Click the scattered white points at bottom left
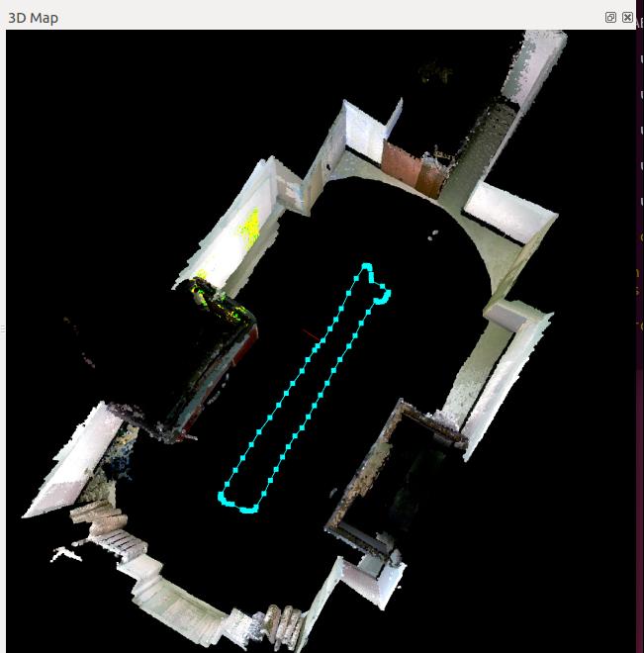The height and width of the screenshot is (653, 644). (67, 553)
